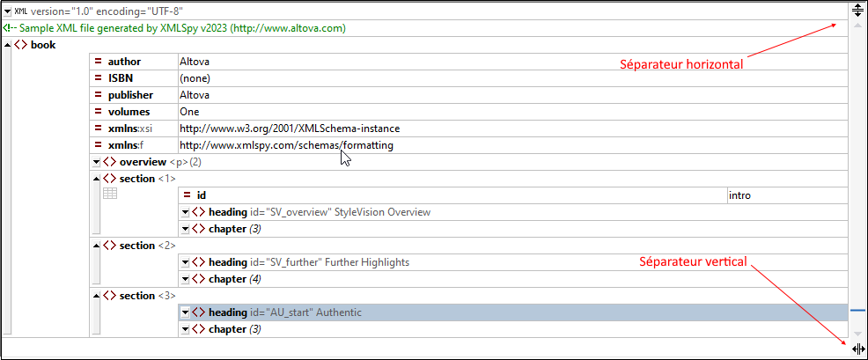Viewport: 868px width, 360px height.
Task: Click the vertical splitter icon at bottom right
Action: pos(857,349)
